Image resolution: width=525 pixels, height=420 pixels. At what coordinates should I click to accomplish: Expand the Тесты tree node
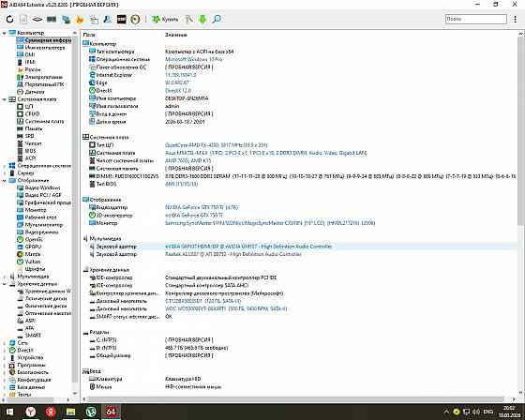[5, 395]
